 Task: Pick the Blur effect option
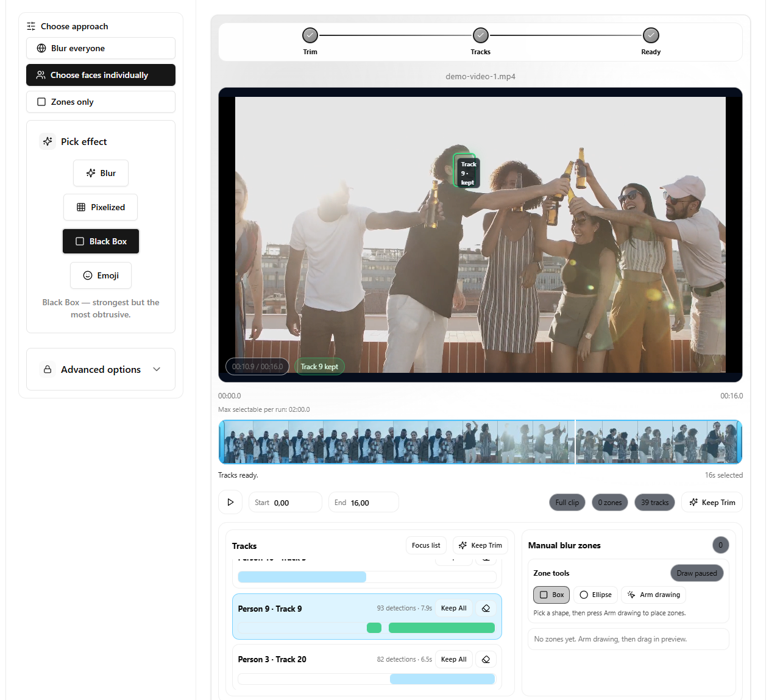101,174
